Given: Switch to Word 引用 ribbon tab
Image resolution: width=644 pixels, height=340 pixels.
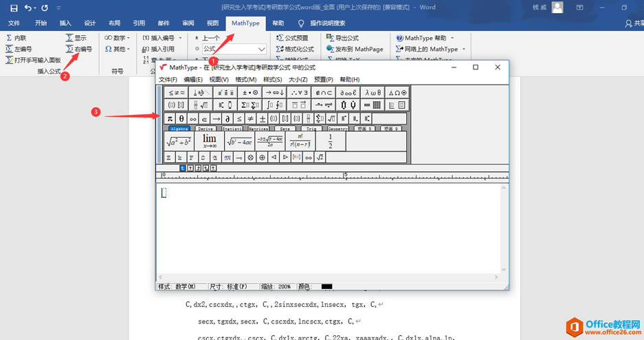Looking at the screenshot, I should [x=139, y=23].
